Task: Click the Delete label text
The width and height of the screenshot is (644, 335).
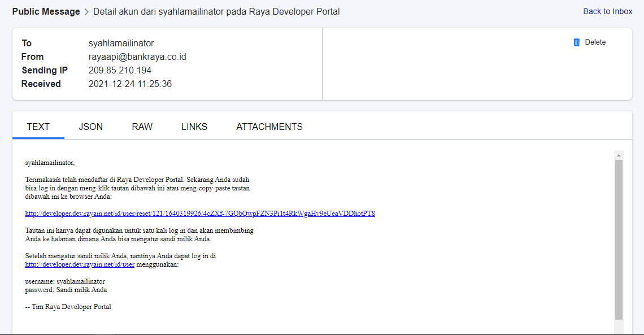Action: (x=595, y=42)
